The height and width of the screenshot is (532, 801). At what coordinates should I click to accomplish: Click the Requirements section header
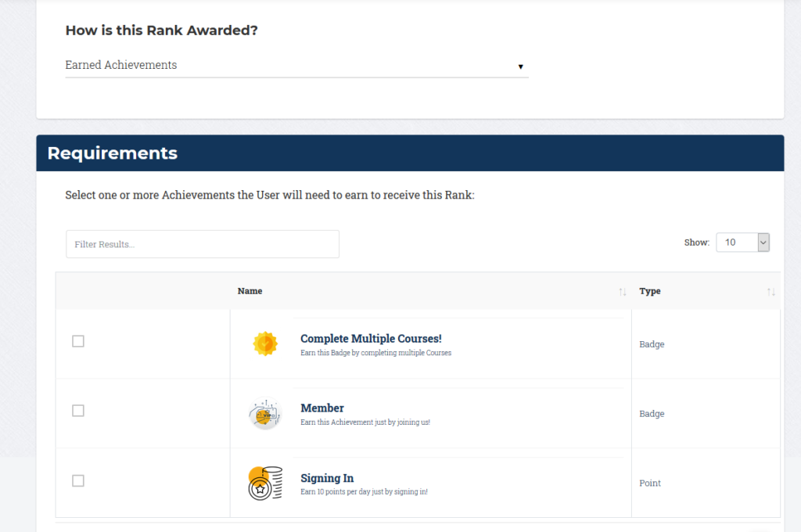410,153
